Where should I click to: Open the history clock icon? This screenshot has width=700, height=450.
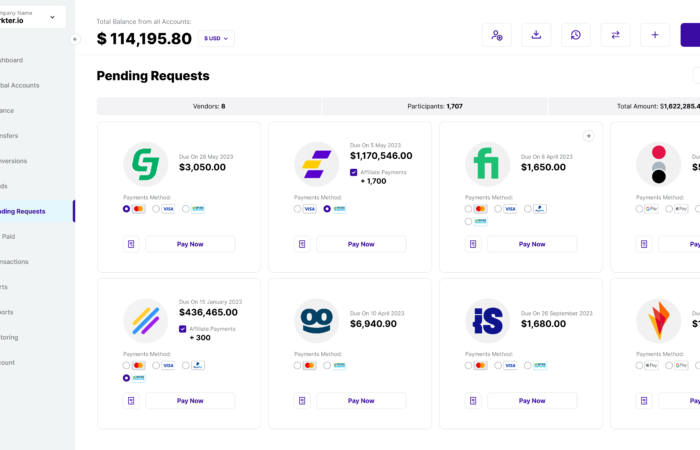point(576,35)
